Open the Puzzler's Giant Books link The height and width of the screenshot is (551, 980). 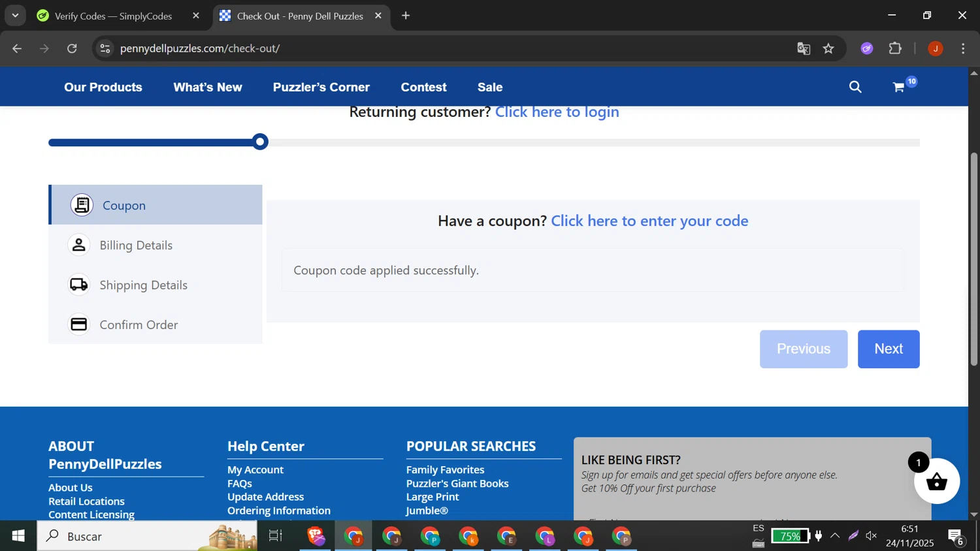[x=457, y=483]
